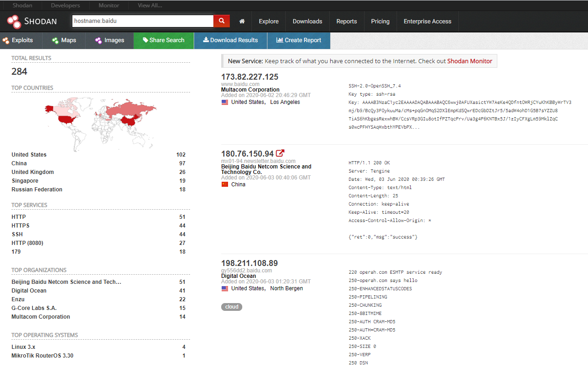
Task: Click the total results count 284
Action: tap(19, 72)
